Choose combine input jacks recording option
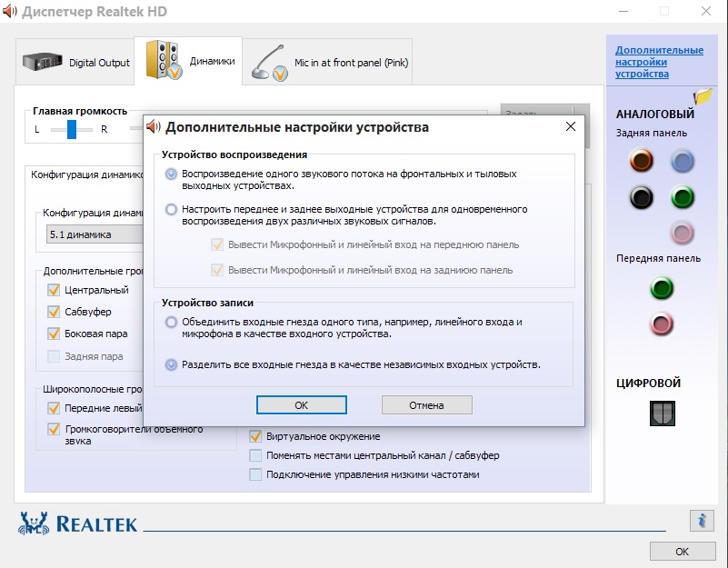 click(172, 322)
